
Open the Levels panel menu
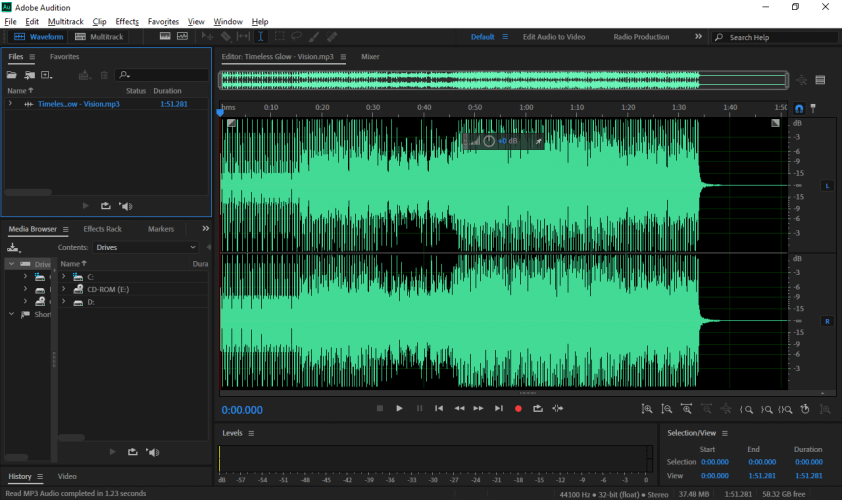pyautogui.click(x=251, y=433)
